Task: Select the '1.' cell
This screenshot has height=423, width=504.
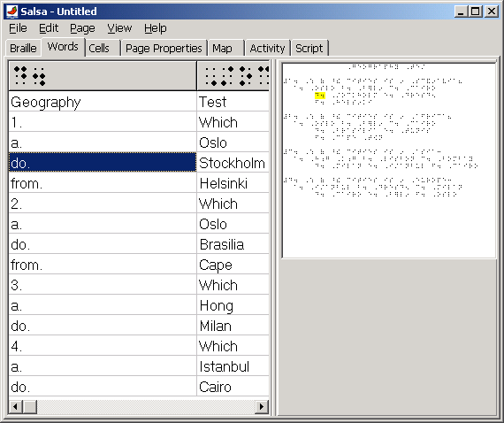Action: tap(103, 122)
